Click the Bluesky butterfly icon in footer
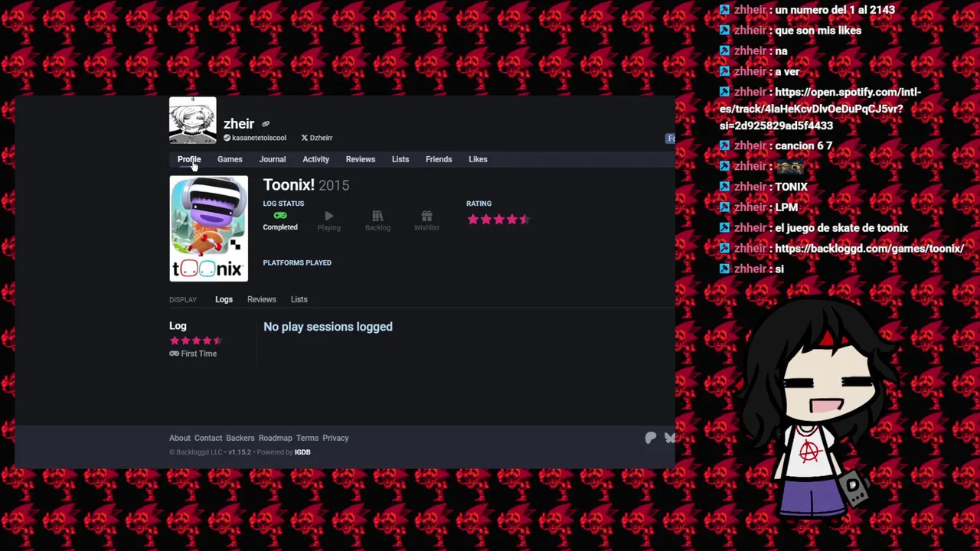Image resolution: width=980 pixels, height=551 pixels. click(x=670, y=438)
